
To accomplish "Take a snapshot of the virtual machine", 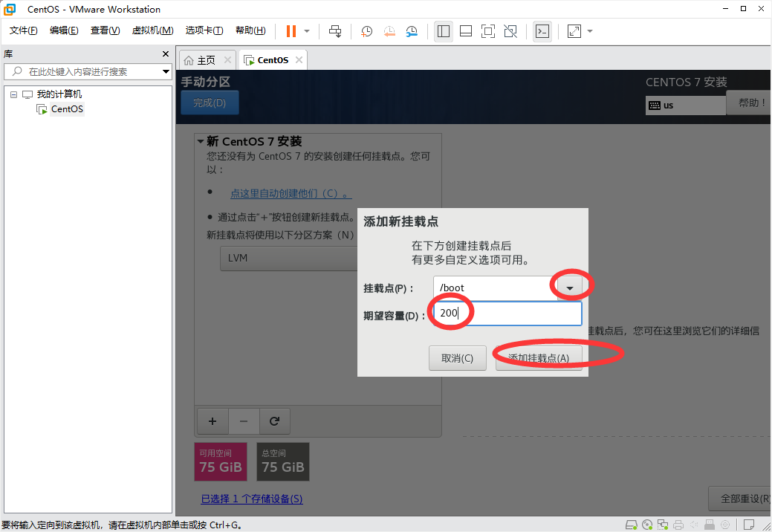I will tap(366, 31).
